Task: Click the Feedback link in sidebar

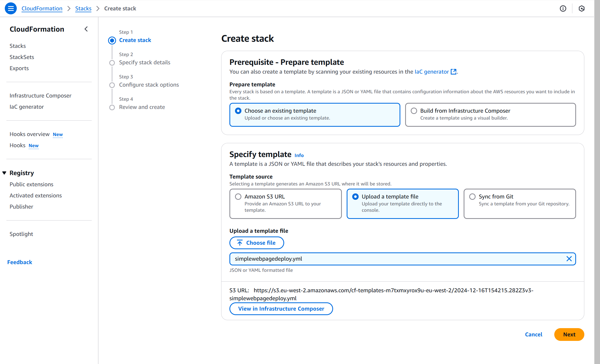Action: pyautogui.click(x=20, y=262)
